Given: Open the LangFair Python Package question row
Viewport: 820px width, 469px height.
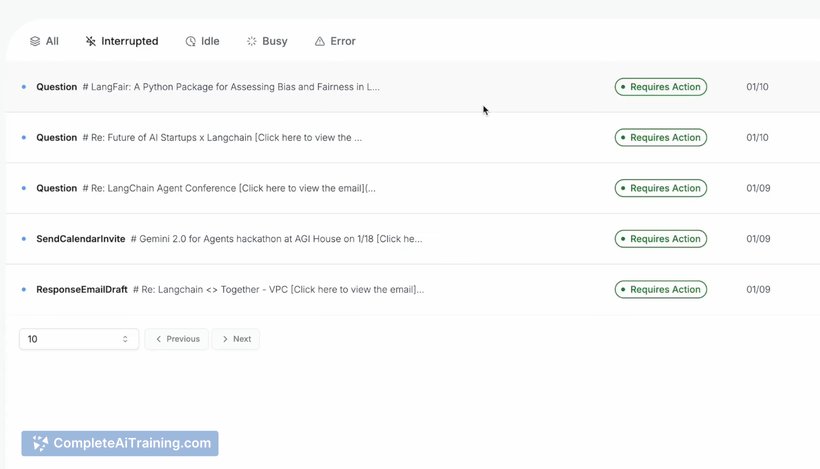Looking at the screenshot, I should click(413, 87).
